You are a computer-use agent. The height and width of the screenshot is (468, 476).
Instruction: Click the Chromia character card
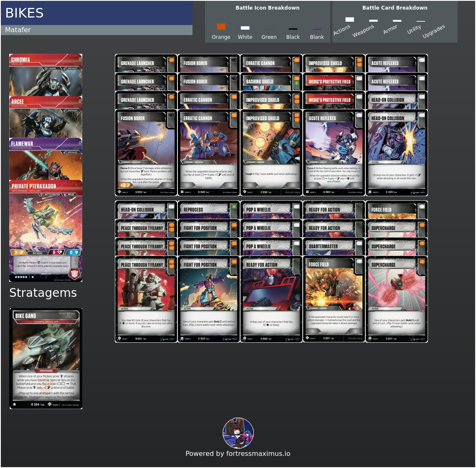pyautogui.click(x=46, y=75)
